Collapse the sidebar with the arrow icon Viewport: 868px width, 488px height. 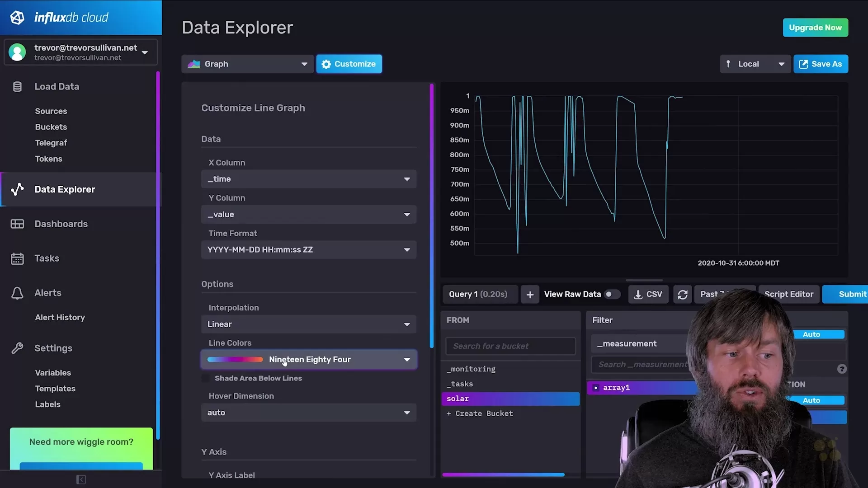click(x=81, y=479)
